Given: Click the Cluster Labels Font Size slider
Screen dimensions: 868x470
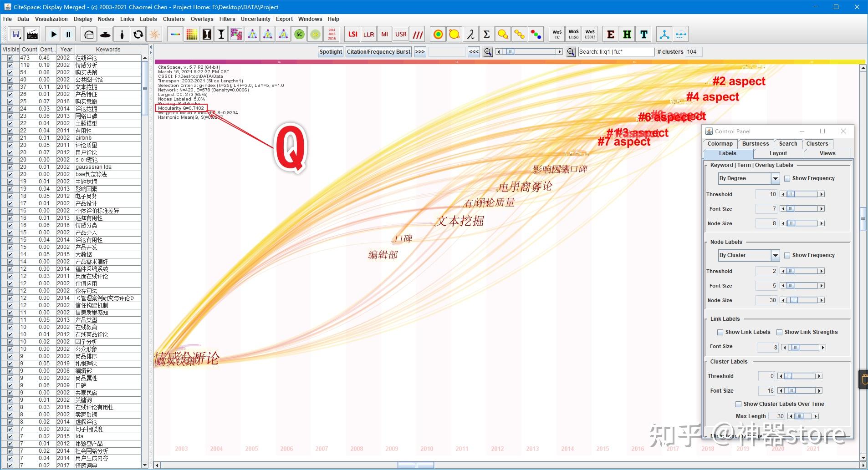Looking at the screenshot, I should [800, 391].
